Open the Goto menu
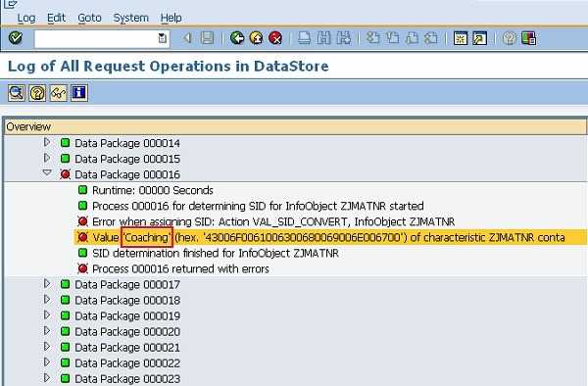 [x=89, y=18]
